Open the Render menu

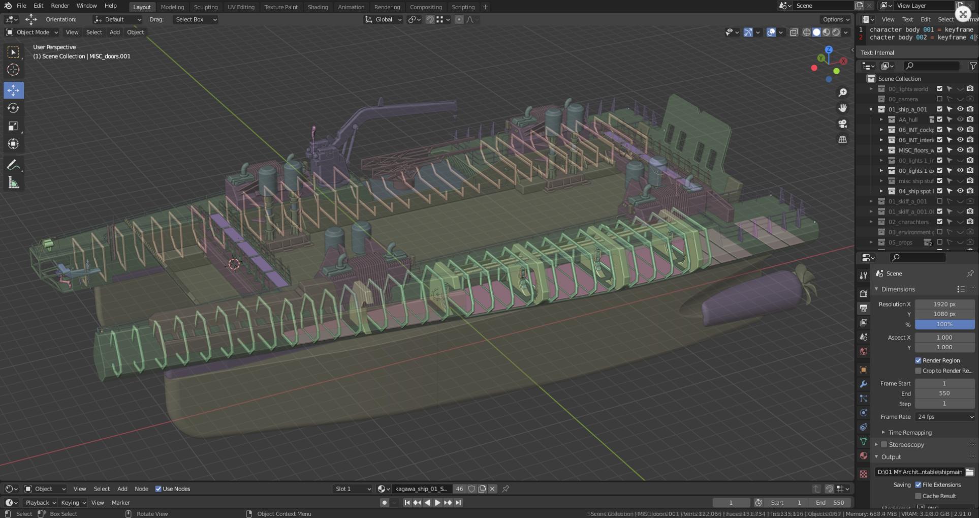click(60, 6)
